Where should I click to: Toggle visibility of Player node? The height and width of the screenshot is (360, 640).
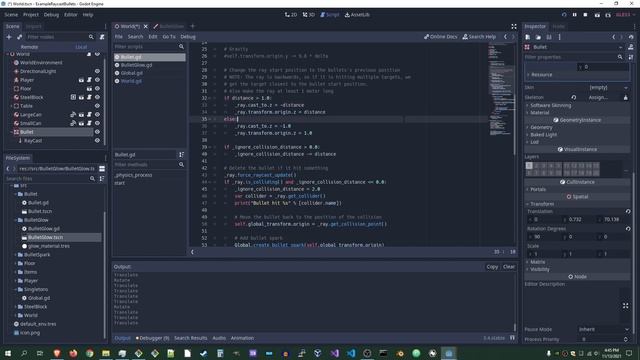pyautogui.click(x=97, y=80)
